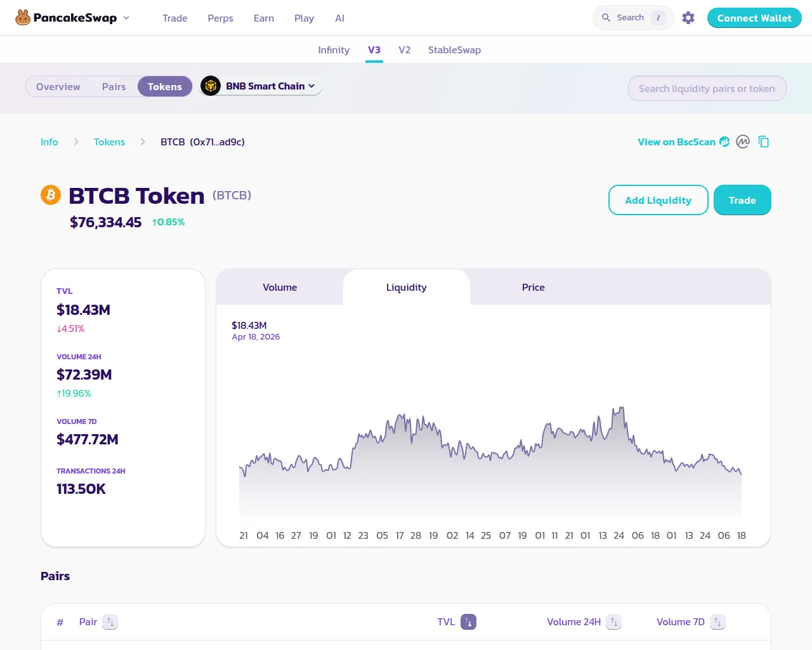The image size is (812, 650).
Task: Sort pairs by Volume 24H icon
Action: coord(613,622)
